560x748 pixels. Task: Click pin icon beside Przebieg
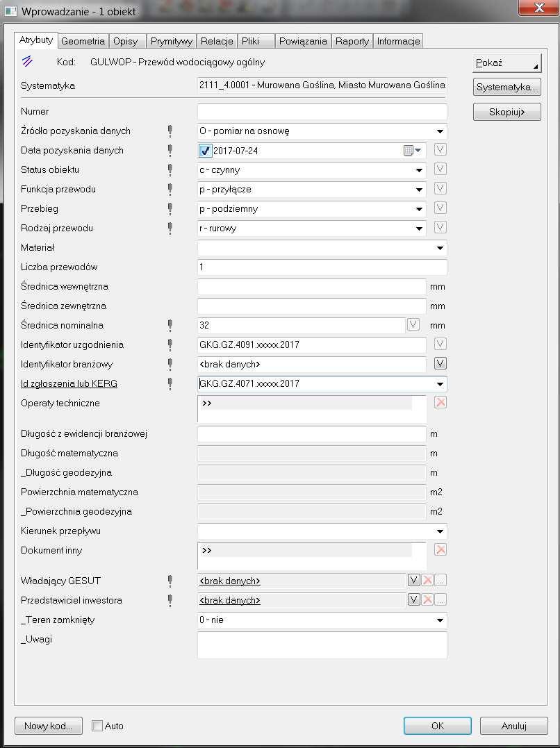[170, 209]
